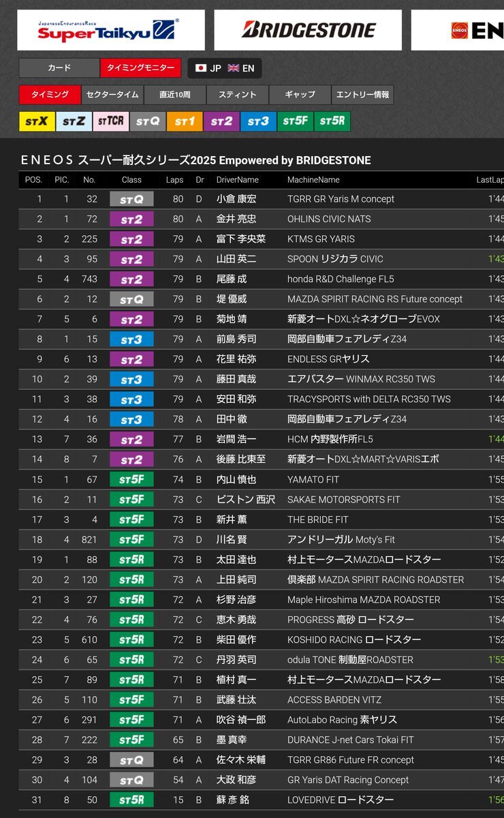Select machine name KTMS GR YARIS

[x=321, y=239]
